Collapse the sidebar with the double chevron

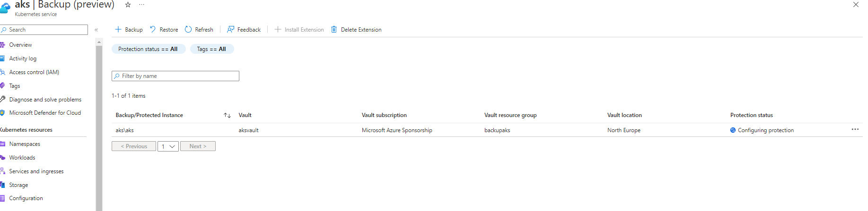pos(96,30)
